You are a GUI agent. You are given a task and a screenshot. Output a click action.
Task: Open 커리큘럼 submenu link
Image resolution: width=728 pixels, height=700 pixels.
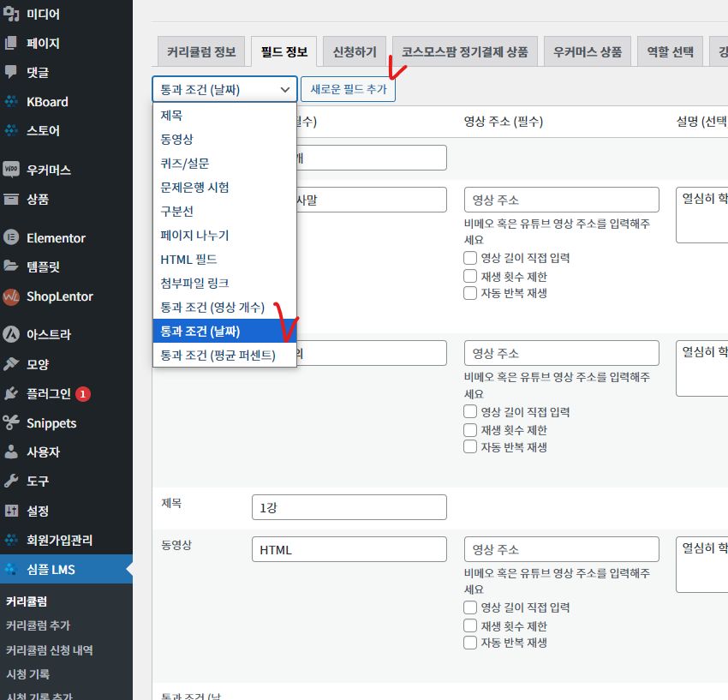pos(27,601)
